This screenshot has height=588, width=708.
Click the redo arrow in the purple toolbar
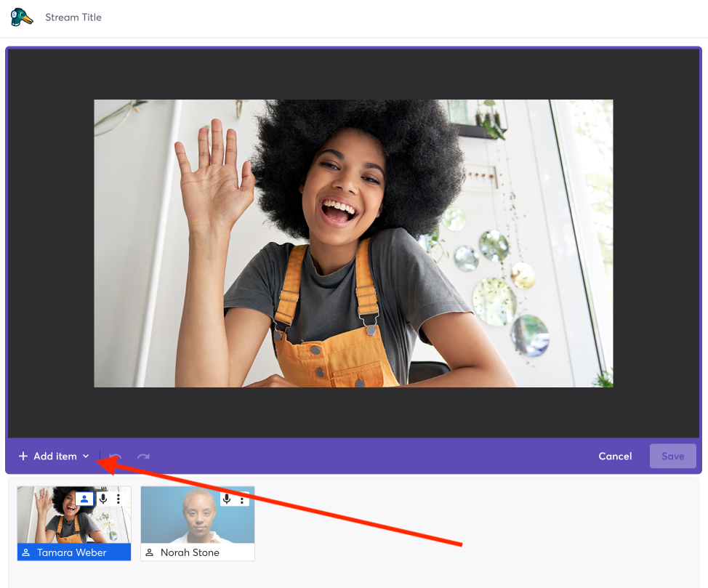tap(143, 456)
